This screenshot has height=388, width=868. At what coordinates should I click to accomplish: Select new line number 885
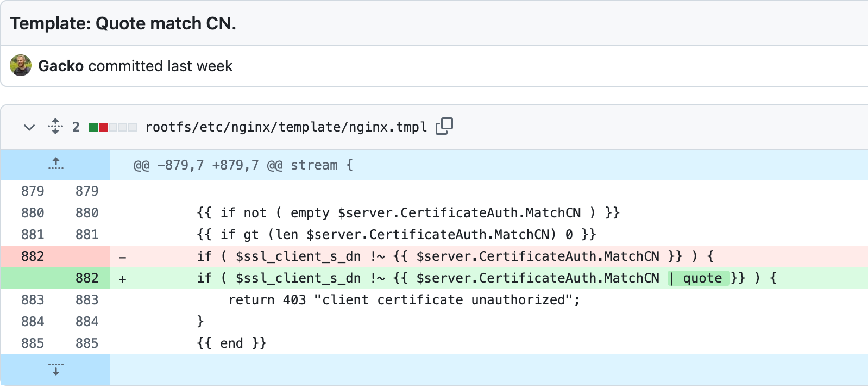tap(87, 343)
